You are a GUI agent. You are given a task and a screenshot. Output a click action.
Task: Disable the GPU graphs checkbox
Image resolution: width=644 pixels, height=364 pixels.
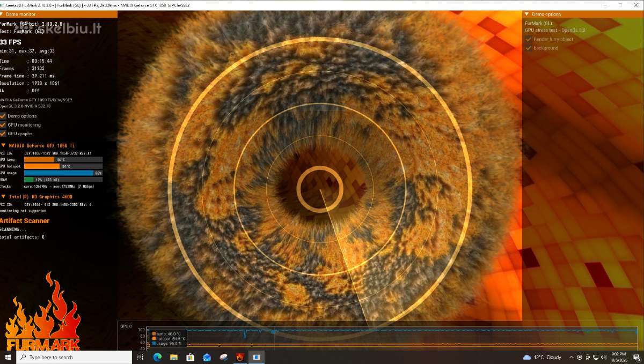3,133
